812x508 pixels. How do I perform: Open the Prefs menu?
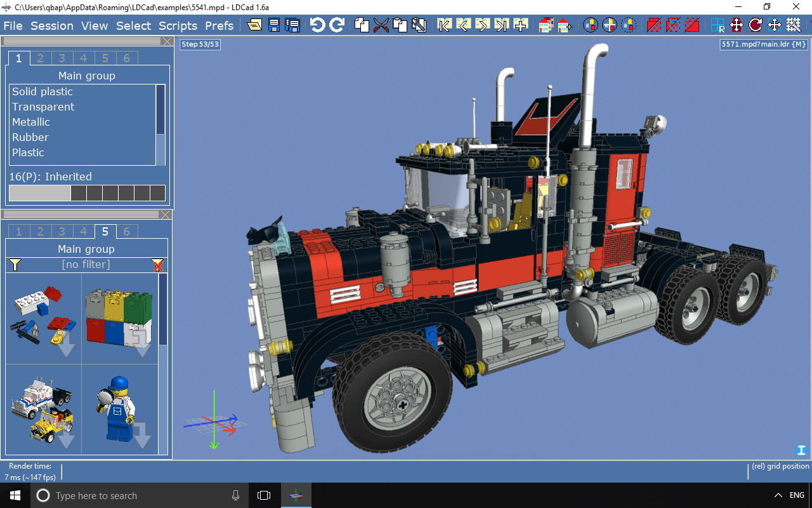(219, 26)
